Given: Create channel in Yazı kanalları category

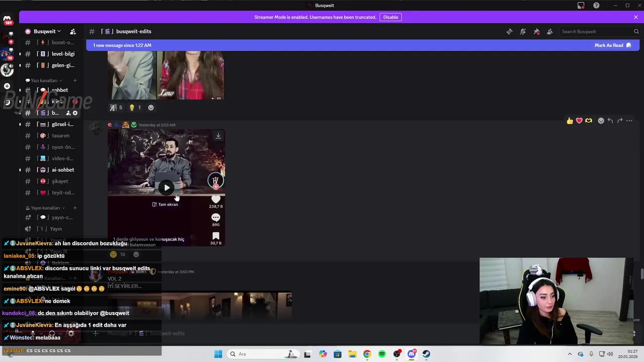Looking at the screenshot, I should tap(75, 80).
